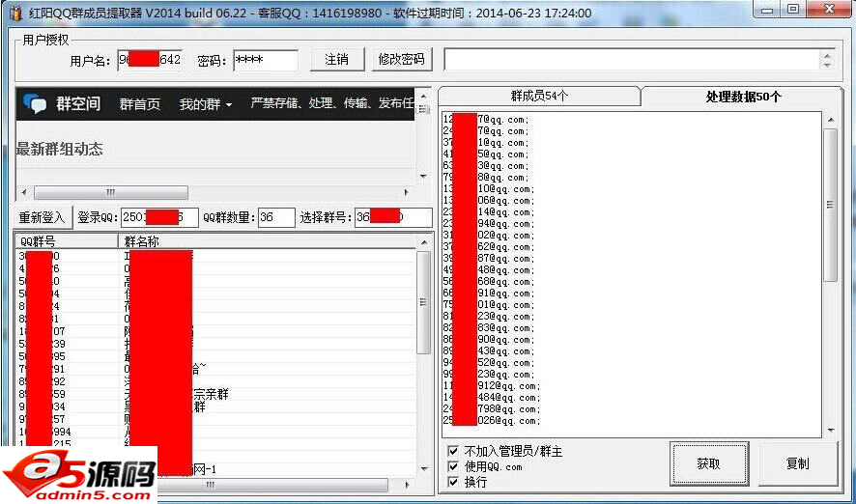
Task: Switch to 处理数据50个 tab
Action: pyautogui.click(x=743, y=97)
